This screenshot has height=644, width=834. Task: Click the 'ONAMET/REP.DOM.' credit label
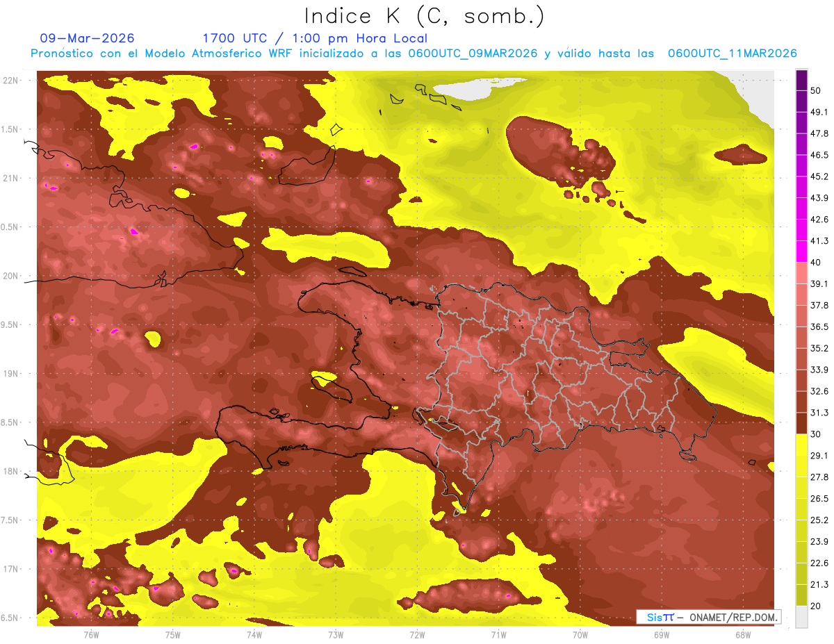pos(733,617)
